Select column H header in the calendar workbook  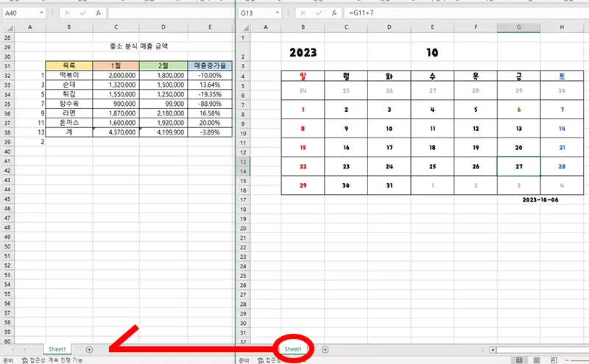562,27
